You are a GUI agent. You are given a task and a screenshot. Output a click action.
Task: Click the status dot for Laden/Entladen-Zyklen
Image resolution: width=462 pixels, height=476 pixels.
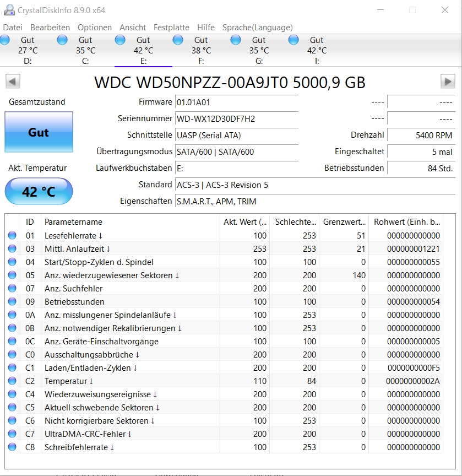[x=12, y=367]
